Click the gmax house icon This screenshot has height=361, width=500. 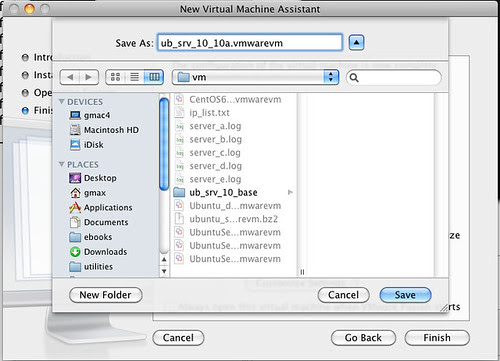tap(75, 193)
